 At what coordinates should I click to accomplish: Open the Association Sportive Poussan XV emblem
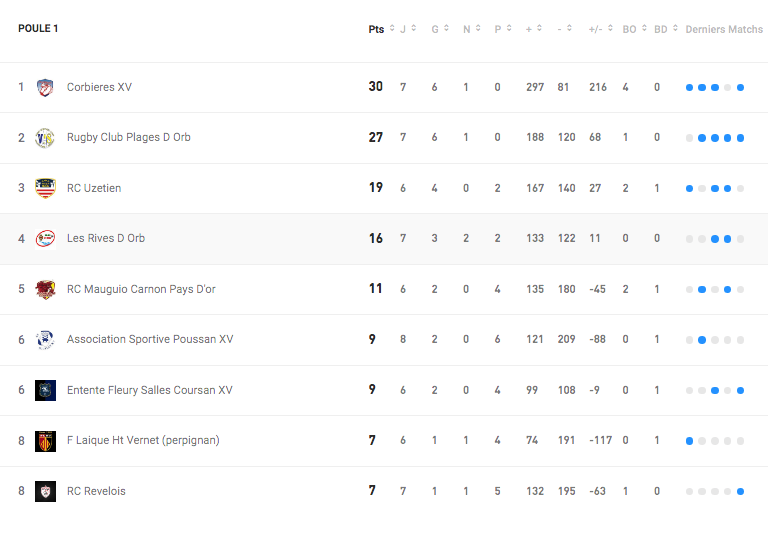tap(45, 340)
